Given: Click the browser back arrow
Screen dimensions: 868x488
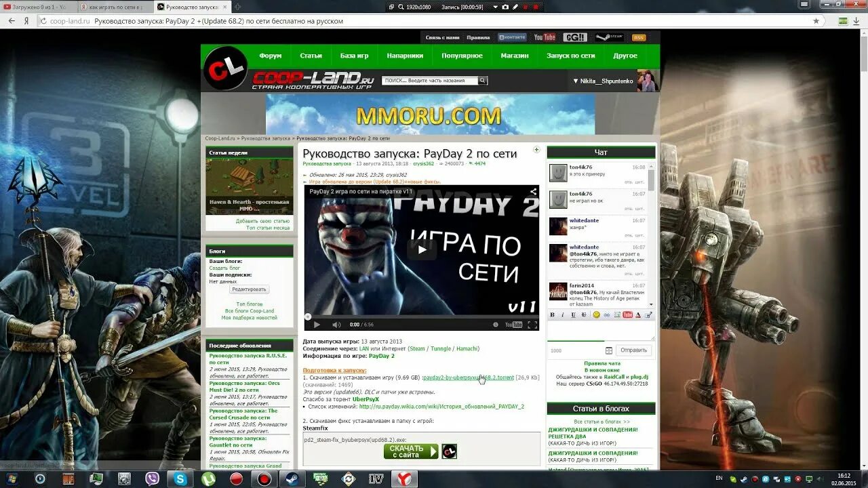Looking at the screenshot, I should click(12, 21).
